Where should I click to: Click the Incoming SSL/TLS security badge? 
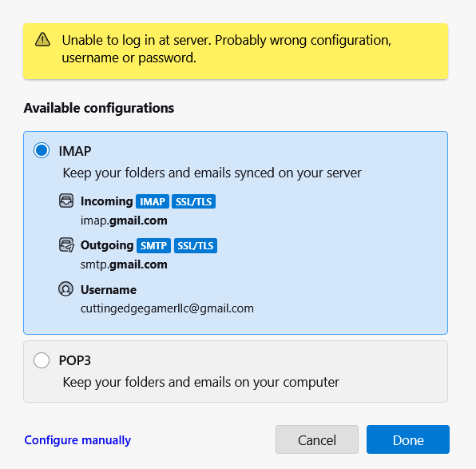(x=194, y=201)
